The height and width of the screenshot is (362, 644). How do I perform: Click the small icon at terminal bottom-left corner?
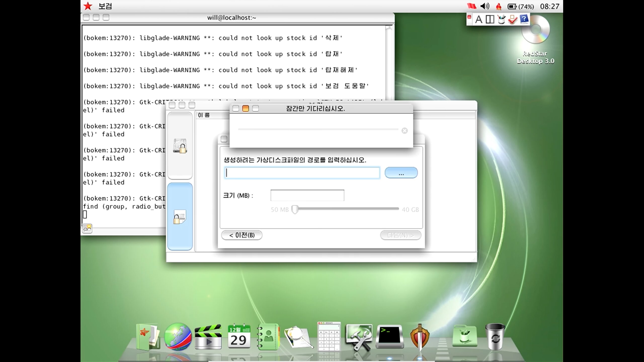click(x=87, y=228)
